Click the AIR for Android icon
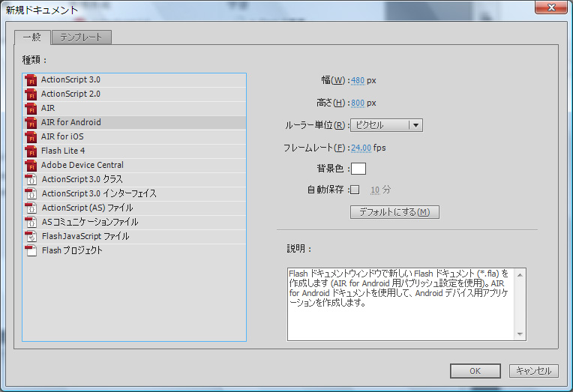573x392 pixels. coord(31,123)
